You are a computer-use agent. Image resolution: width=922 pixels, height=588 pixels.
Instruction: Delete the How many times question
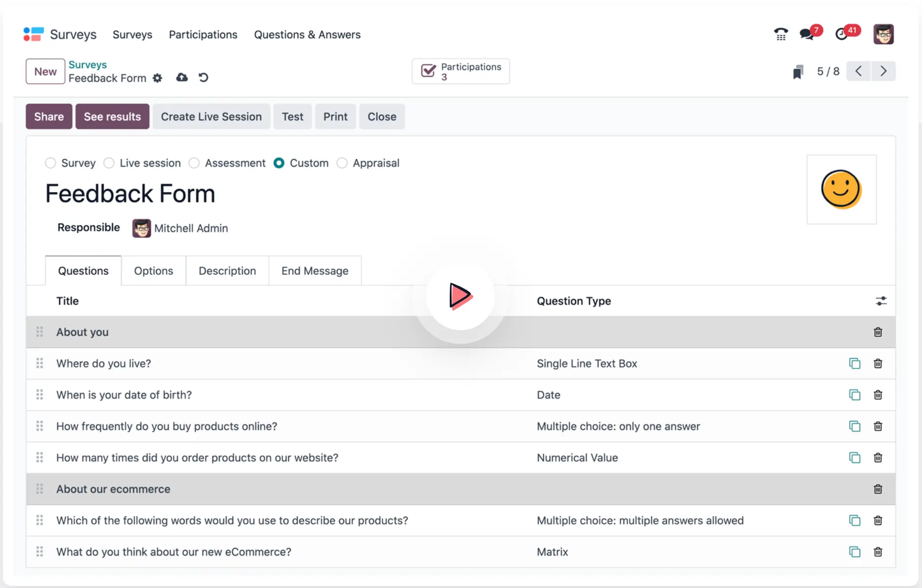point(878,458)
